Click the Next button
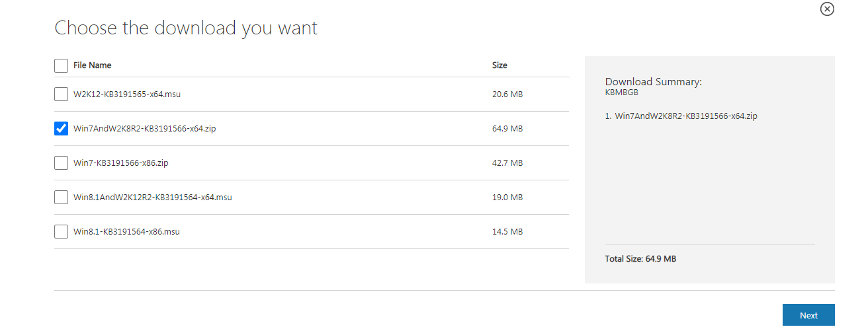This screenshot has height=333, width=868. 808,315
